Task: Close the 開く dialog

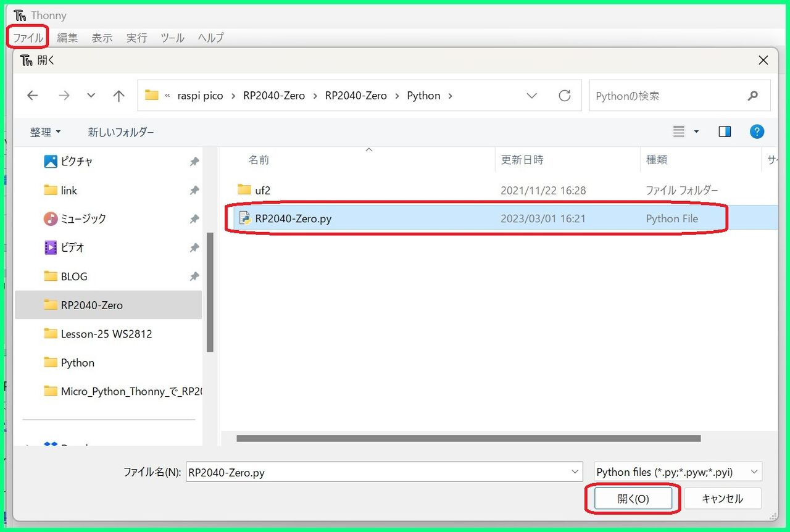Action: tap(763, 60)
